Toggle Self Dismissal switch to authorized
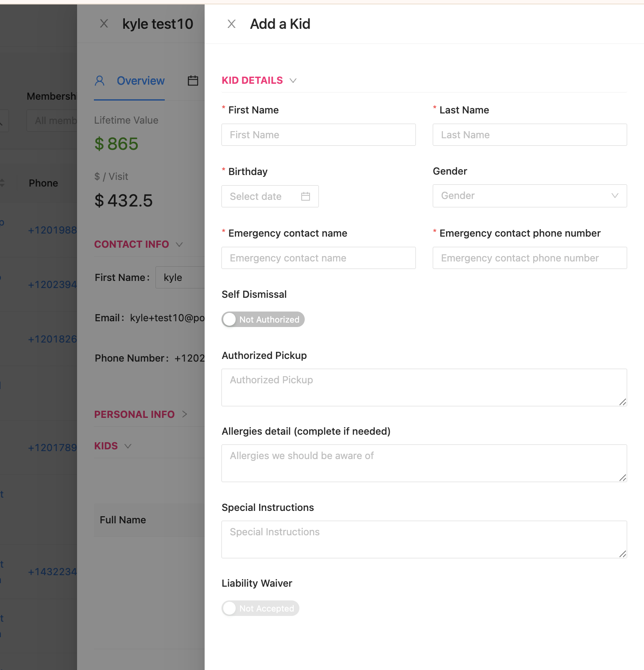Screen dimensions: 644x670 (263, 319)
